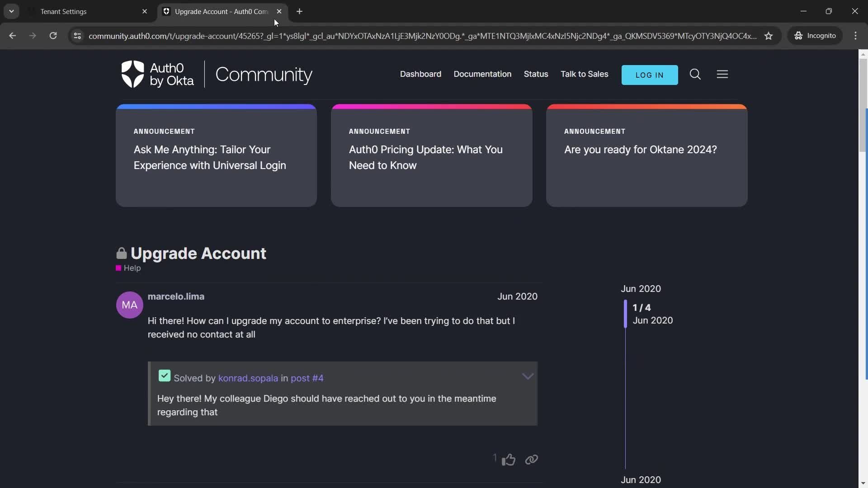This screenshot has width=868, height=488.
Task: Click the Incognito indicator
Action: (815, 36)
